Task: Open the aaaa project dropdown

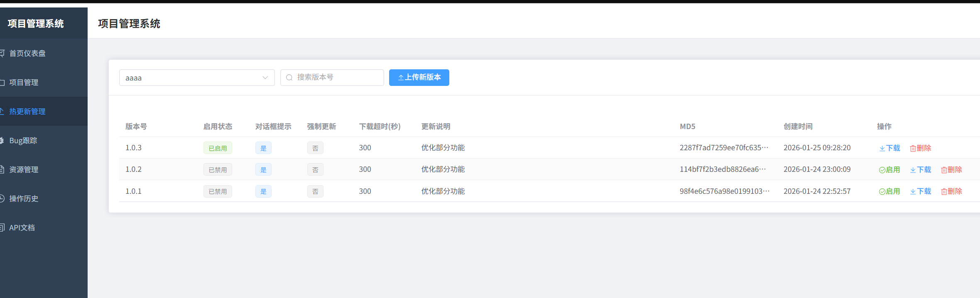Action: click(191, 78)
